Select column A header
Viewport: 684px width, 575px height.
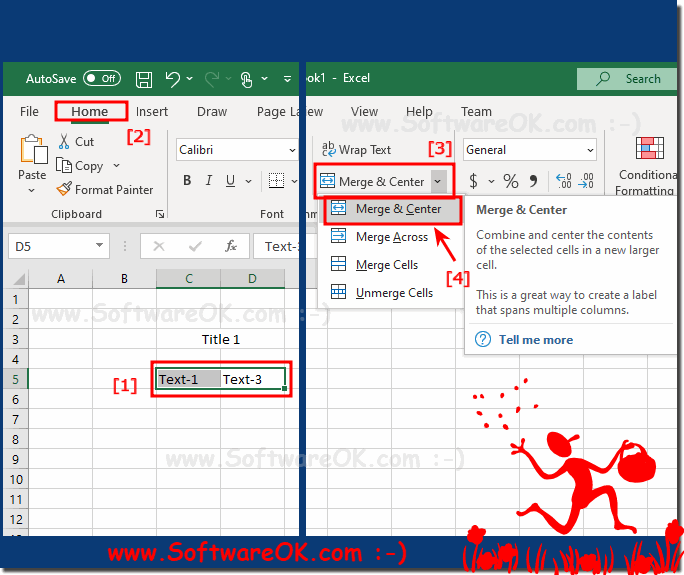[x=61, y=279]
